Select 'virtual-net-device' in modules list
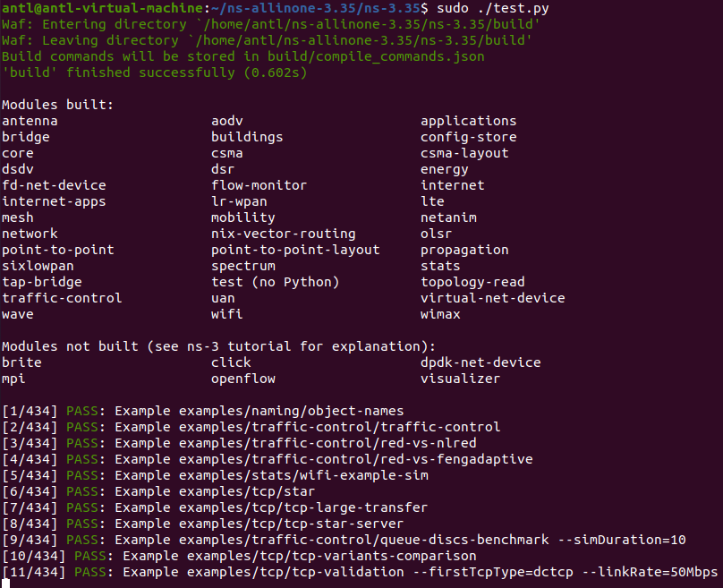723x588 pixels. click(492, 298)
